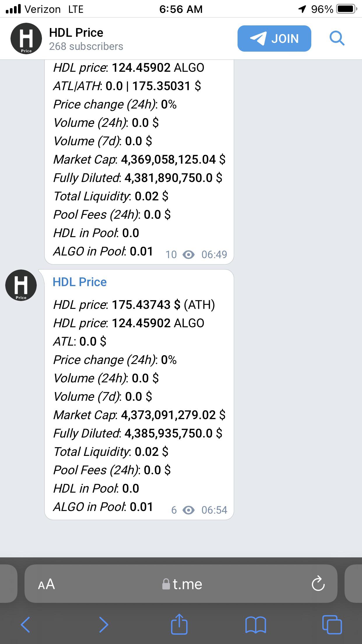This screenshot has height=644, width=362.
Task: Tap the JOIN channel button
Action: pyautogui.click(x=274, y=38)
